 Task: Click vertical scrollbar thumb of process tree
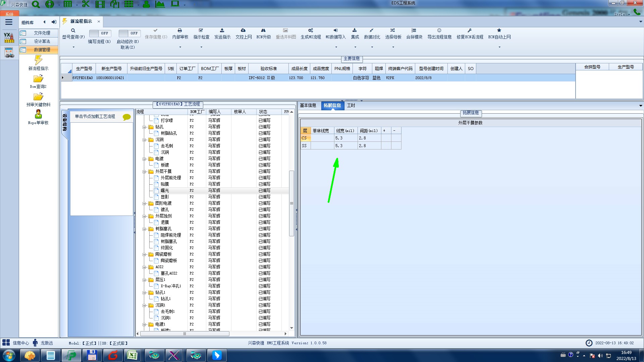291,203
